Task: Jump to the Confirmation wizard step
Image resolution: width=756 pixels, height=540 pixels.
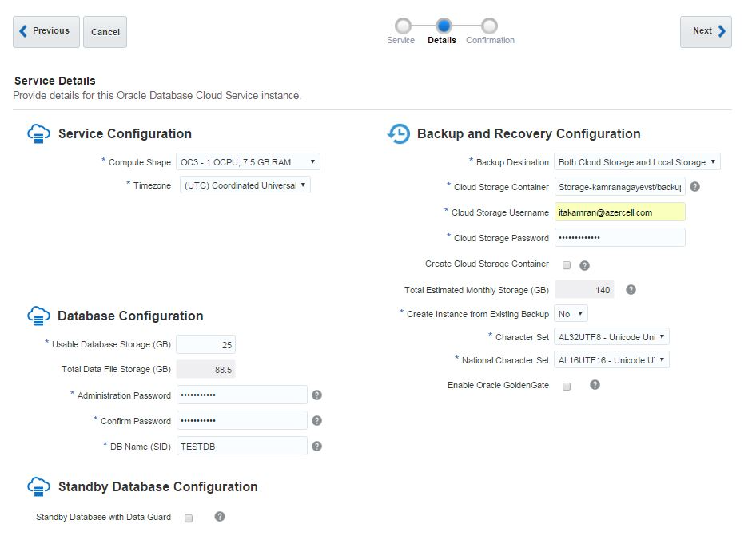Action: point(490,26)
